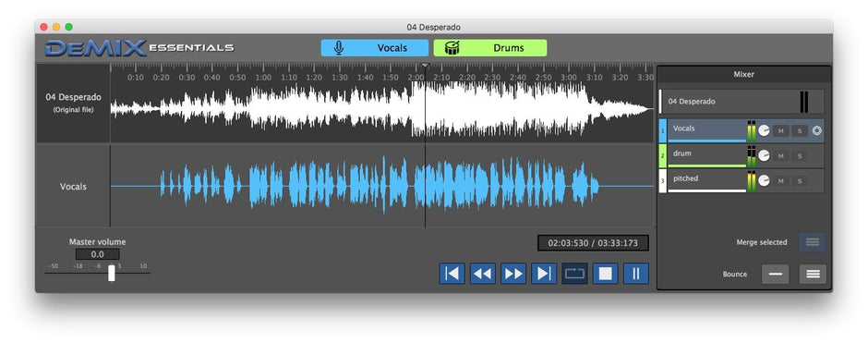Screen dimensions: 868x343
Task: Select the Vocals waveform track label
Action: click(73, 187)
